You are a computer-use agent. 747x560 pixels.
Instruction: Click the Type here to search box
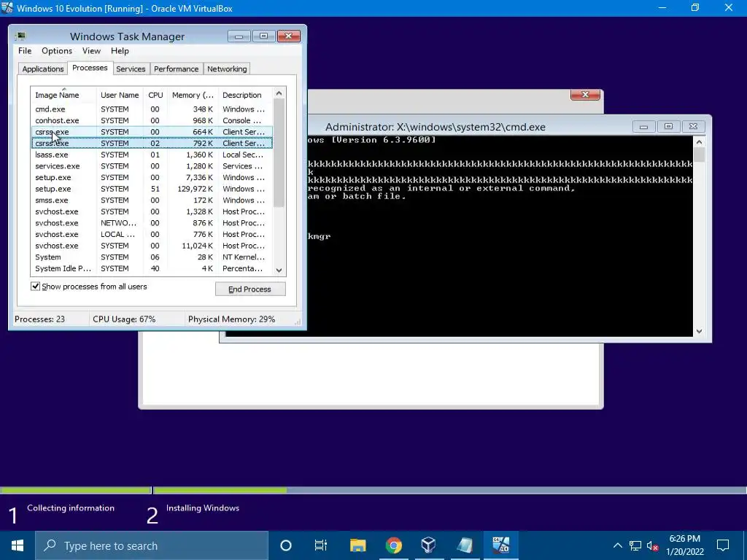pyautogui.click(x=152, y=545)
